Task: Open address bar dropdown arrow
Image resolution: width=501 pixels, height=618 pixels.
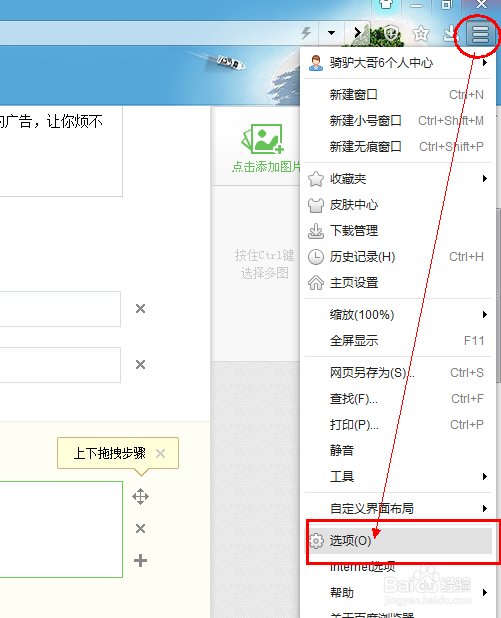Action: click(332, 33)
